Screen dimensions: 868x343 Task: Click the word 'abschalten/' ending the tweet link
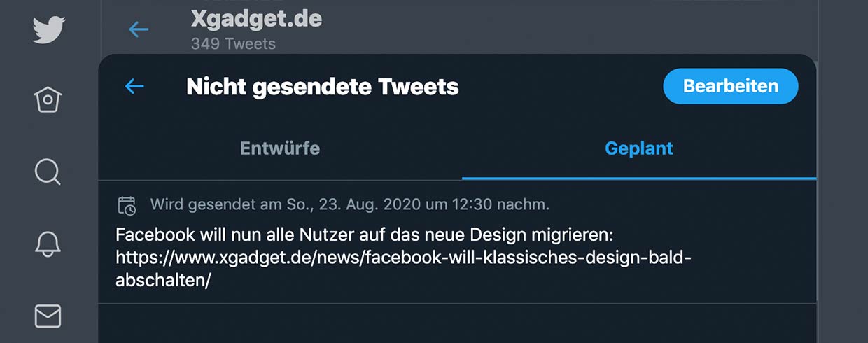pos(163,281)
